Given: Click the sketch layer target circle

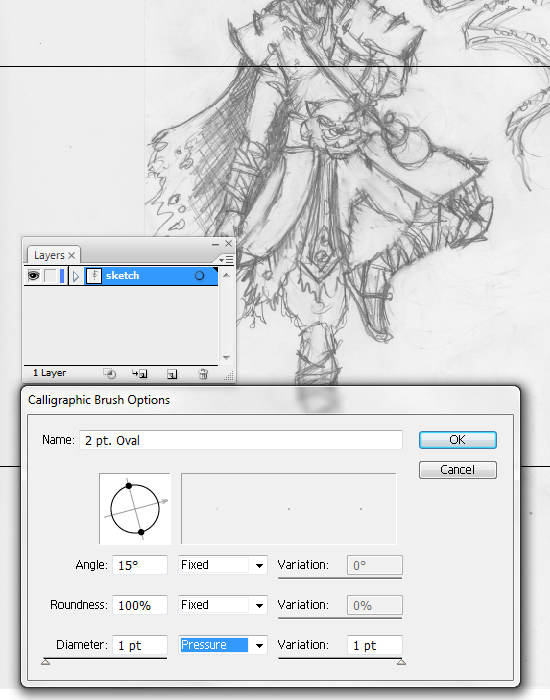Looking at the screenshot, I should tap(200, 275).
